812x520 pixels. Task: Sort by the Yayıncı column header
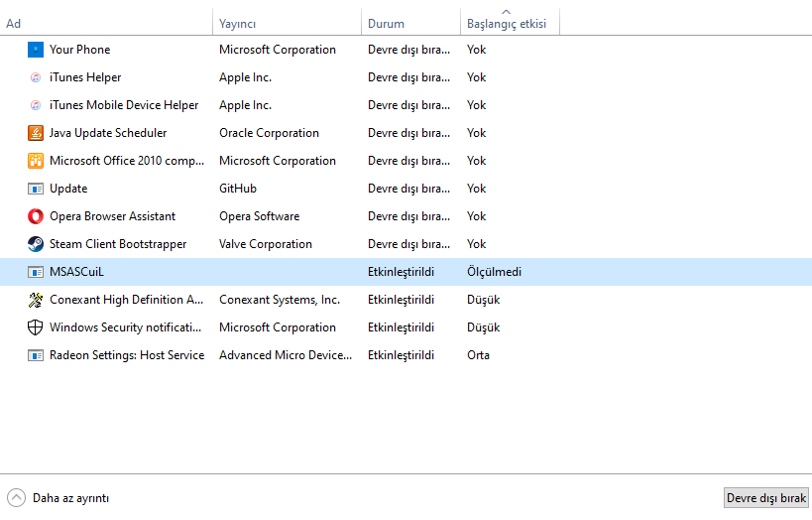point(238,24)
